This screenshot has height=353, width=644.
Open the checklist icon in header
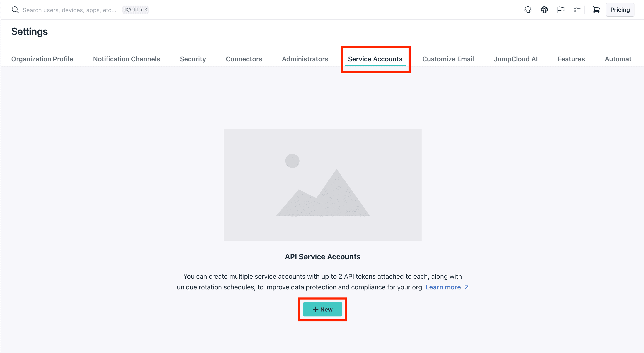point(577,10)
